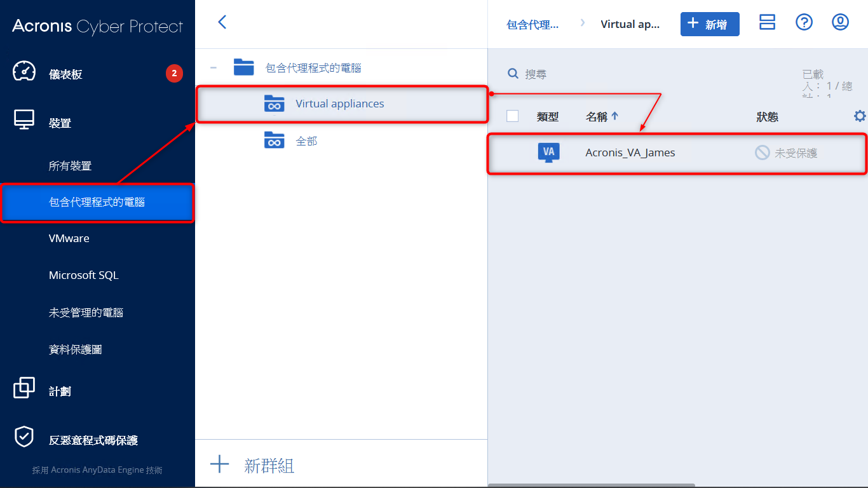The height and width of the screenshot is (488, 868).
Task: Open the user account profile icon
Action: pos(841,22)
